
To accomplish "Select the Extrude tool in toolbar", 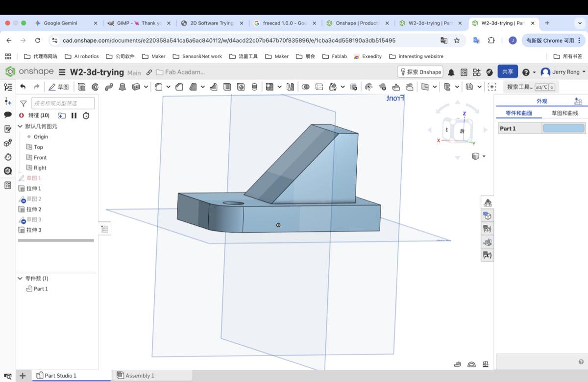I will (x=82, y=87).
